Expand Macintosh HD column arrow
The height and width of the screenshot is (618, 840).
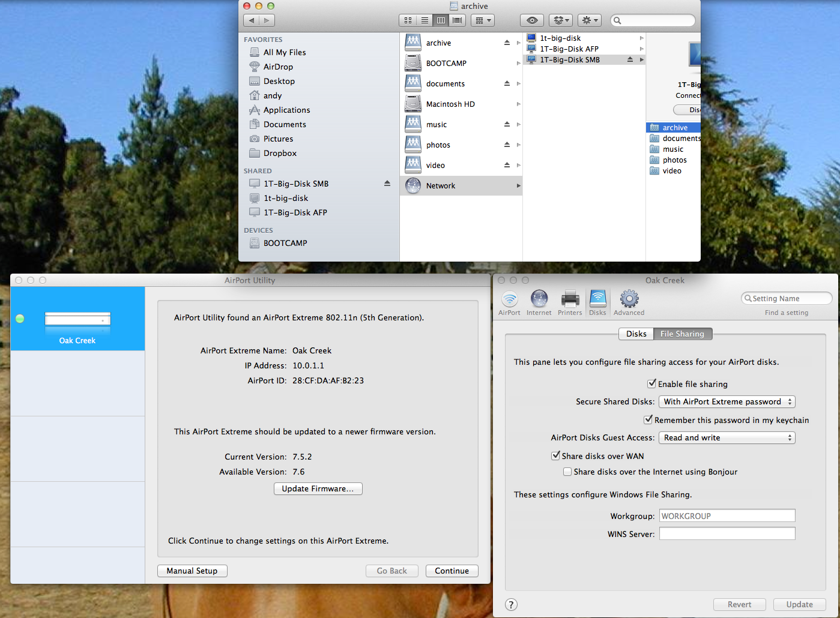(518, 104)
